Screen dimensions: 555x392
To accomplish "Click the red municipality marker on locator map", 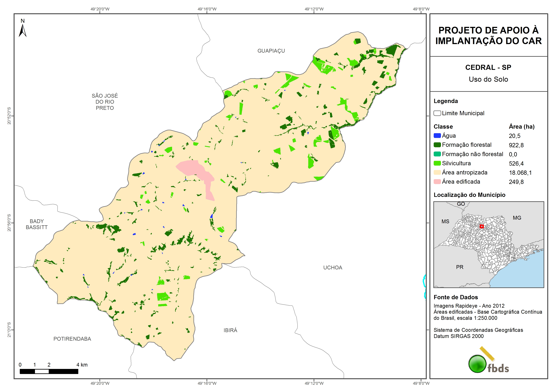I will point(481,226).
